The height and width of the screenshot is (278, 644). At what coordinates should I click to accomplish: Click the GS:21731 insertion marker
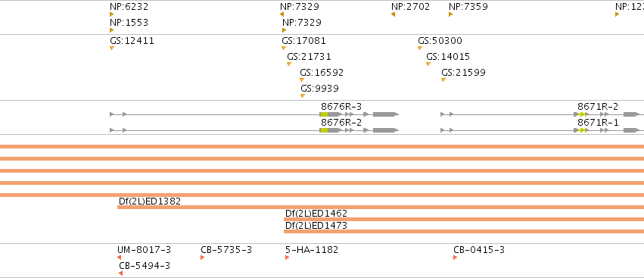tap(289, 64)
